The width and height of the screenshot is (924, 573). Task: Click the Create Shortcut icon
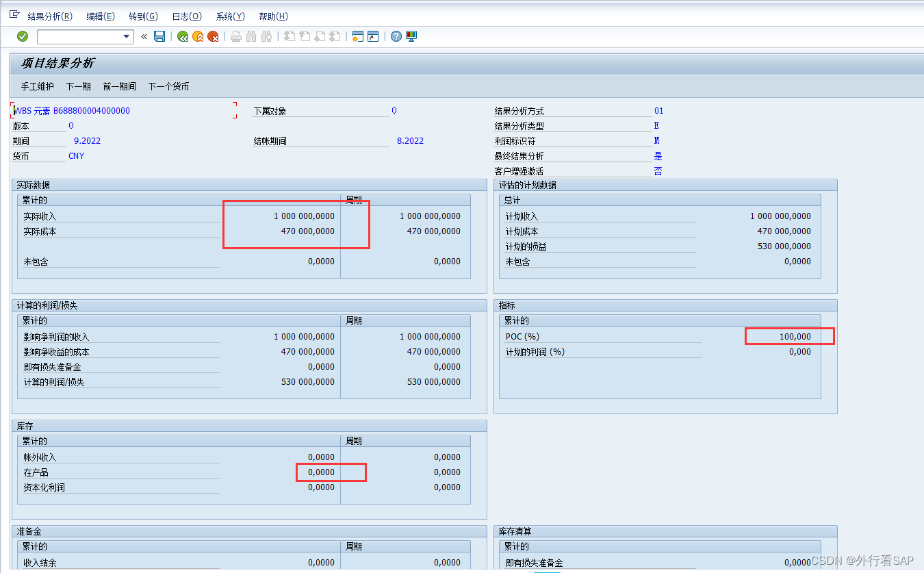tap(373, 36)
